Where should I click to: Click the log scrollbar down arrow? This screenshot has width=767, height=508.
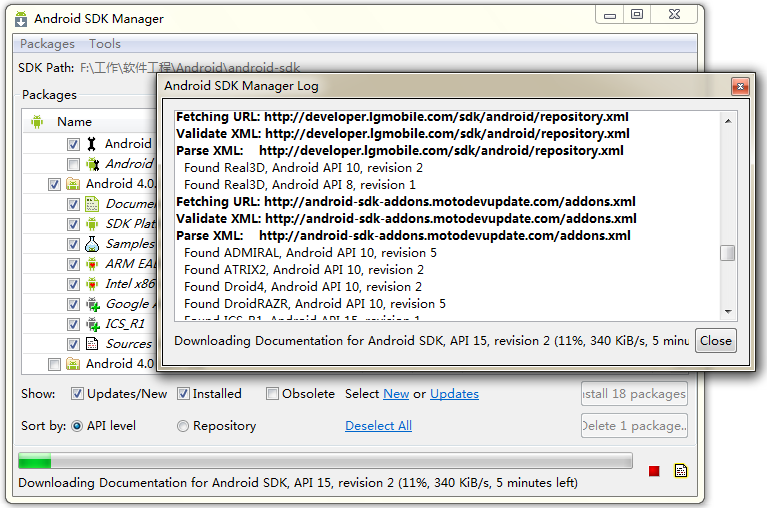click(728, 311)
